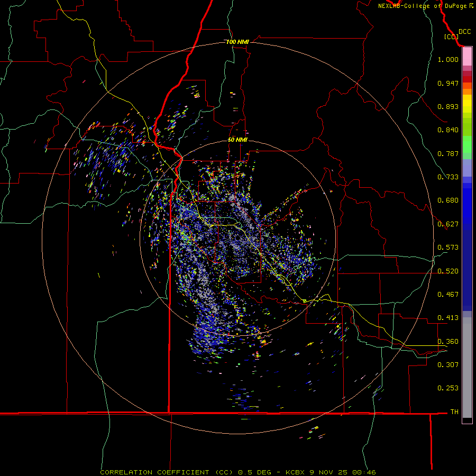476x476 pixels.
Task: Click the 100 NMI range ring label
Action: (x=237, y=42)
